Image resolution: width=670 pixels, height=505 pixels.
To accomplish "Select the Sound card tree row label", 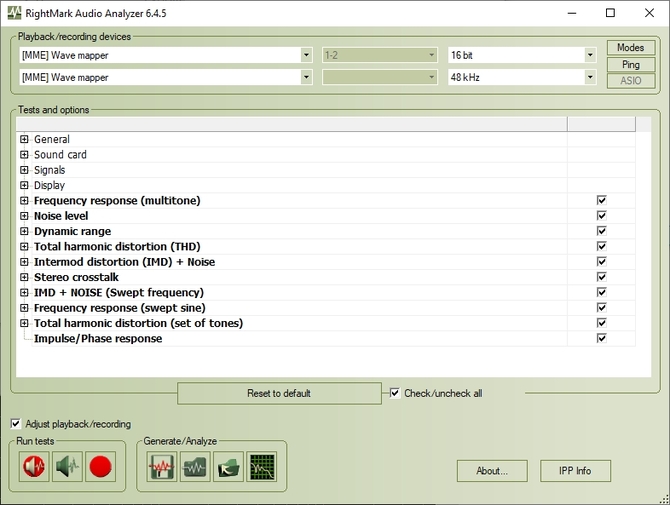I will click(60, 155).
